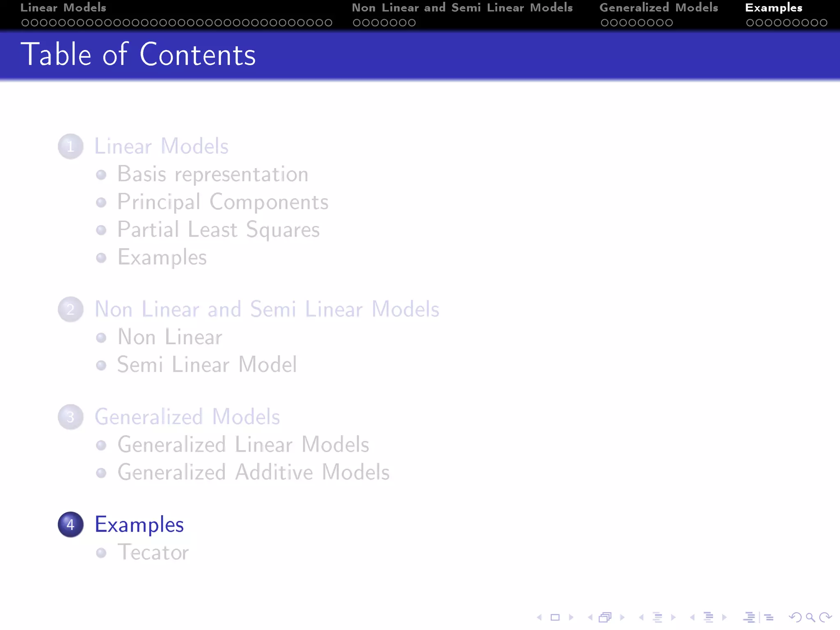Go to previous slide arrow
840x630 pixels.
click(x=539, y=617)
